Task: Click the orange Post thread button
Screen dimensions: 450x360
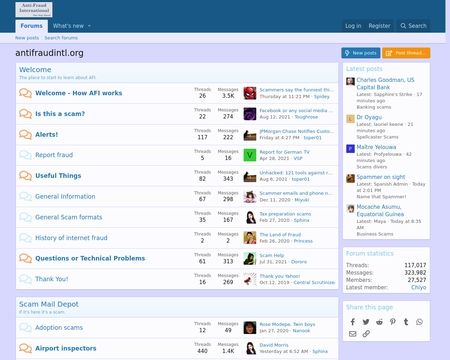Action: pyautogui.click(x=406, y=53)
